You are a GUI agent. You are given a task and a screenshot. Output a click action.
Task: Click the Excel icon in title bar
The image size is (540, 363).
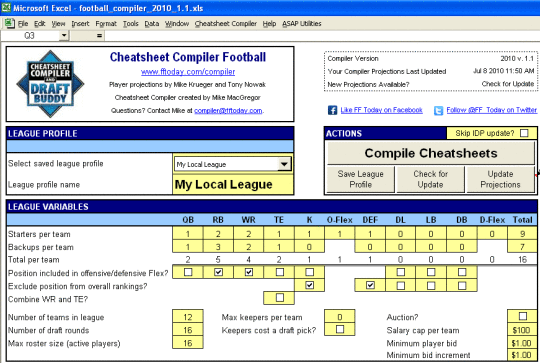[x=6, y=8]
